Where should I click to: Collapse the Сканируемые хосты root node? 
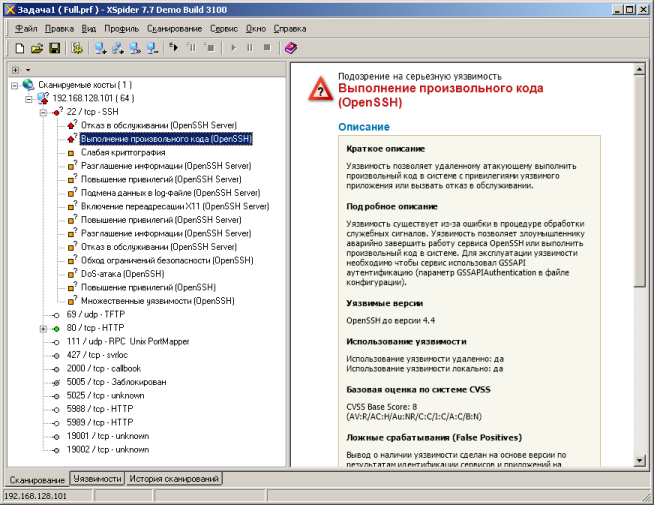15,85
